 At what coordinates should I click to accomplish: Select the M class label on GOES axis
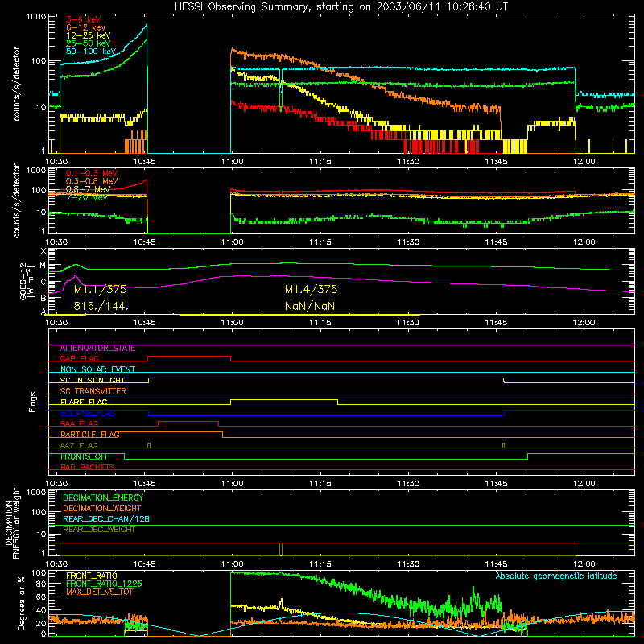click(43, 266)
